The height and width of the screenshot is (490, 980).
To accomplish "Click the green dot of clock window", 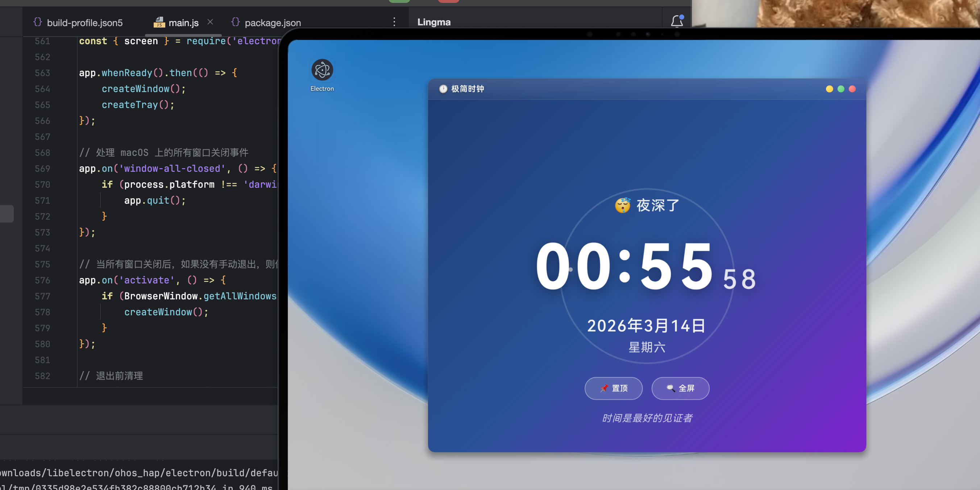I will click(x=841, y=89).
